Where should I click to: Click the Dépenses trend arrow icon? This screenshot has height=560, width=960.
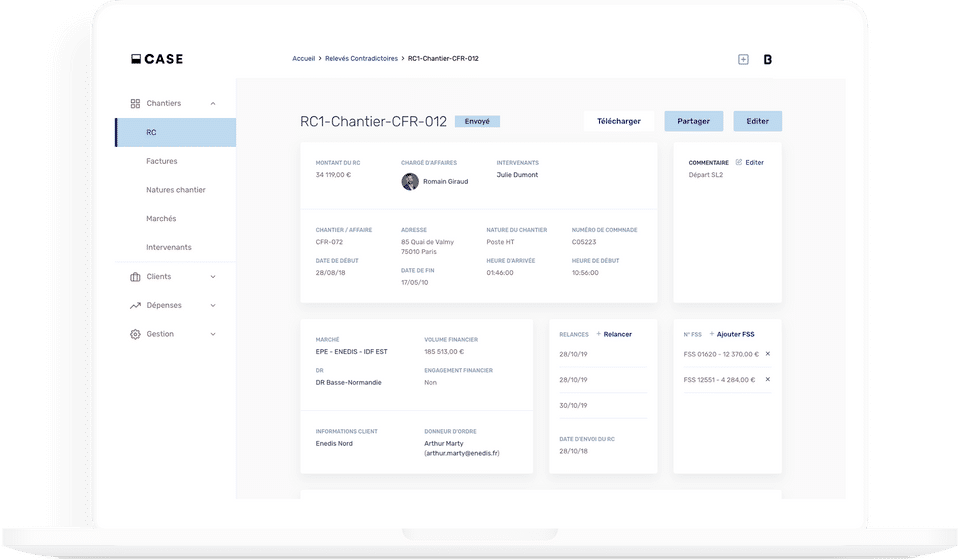(x=135, y=305)
